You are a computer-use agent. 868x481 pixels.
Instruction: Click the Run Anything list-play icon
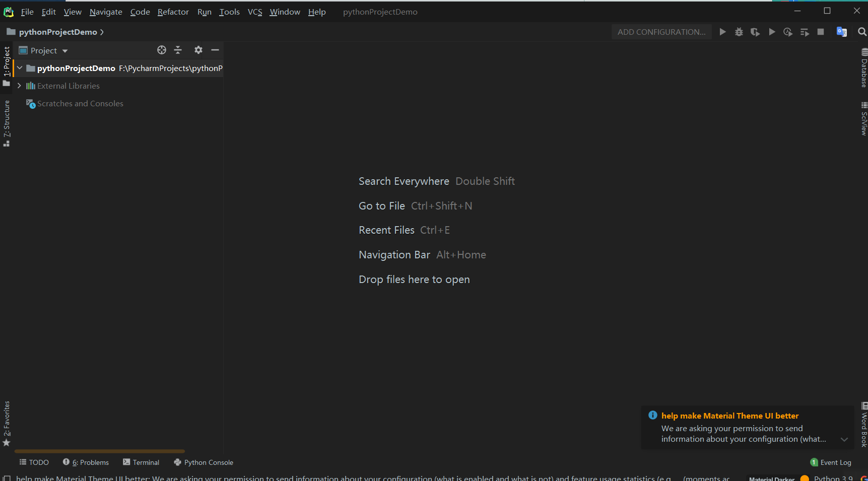pyautogui.click(x=805, y=32)
